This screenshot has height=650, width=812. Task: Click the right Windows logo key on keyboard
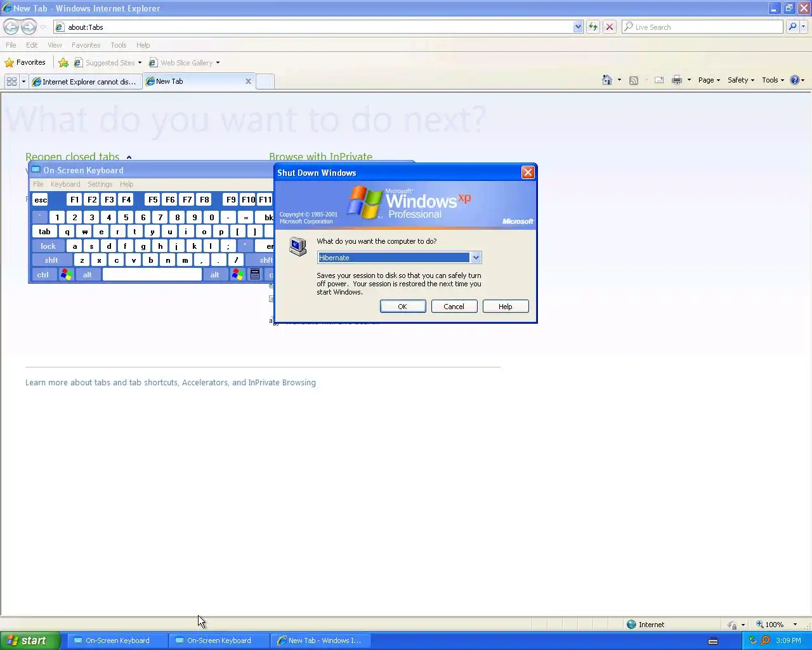point(237,274)
